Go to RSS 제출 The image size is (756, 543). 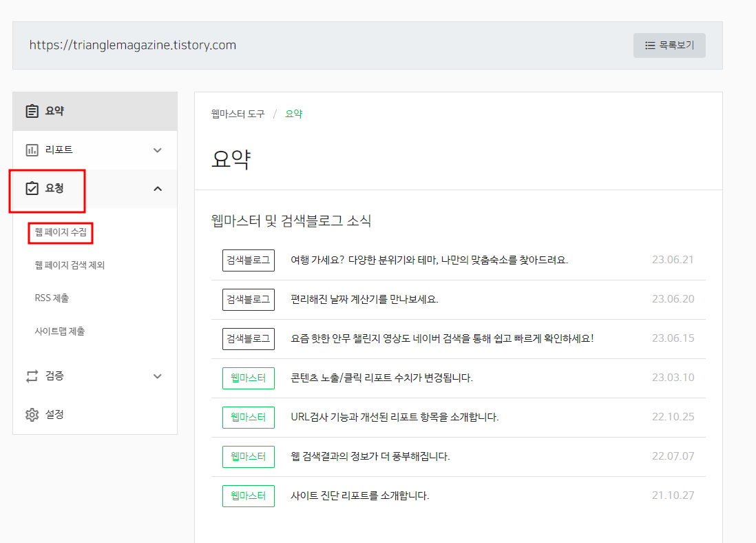point(53,297)
